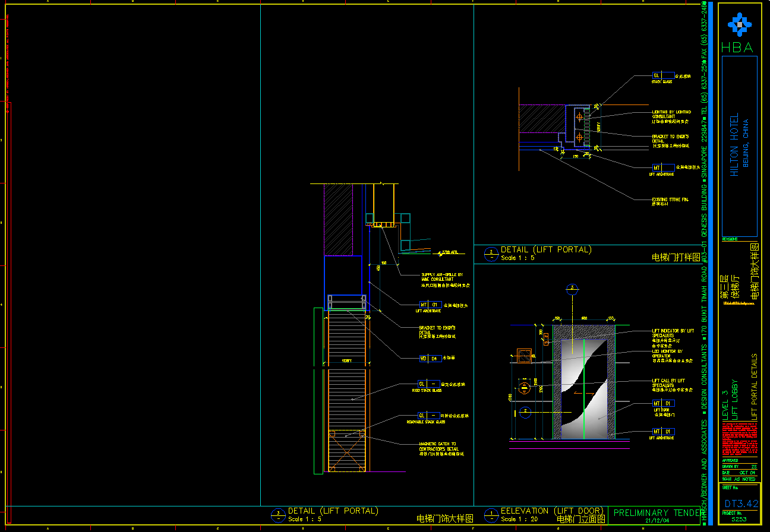Viewport: 770px width, 532px height.
Task: Click the orange cross-braced magnetic catch panel
Action: click(346, 450)
